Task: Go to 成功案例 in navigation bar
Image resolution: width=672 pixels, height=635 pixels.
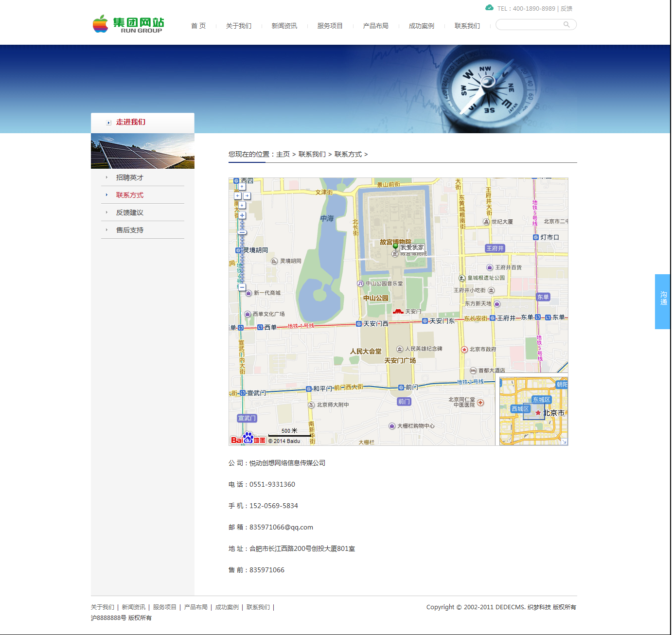Action: (x=421, y=26)
